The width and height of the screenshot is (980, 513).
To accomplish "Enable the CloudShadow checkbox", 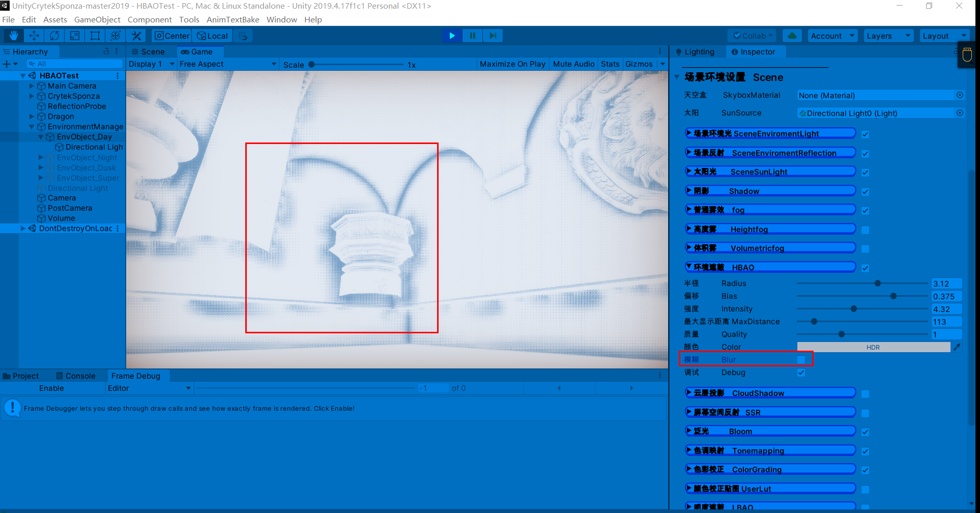I will click(865, 394).
